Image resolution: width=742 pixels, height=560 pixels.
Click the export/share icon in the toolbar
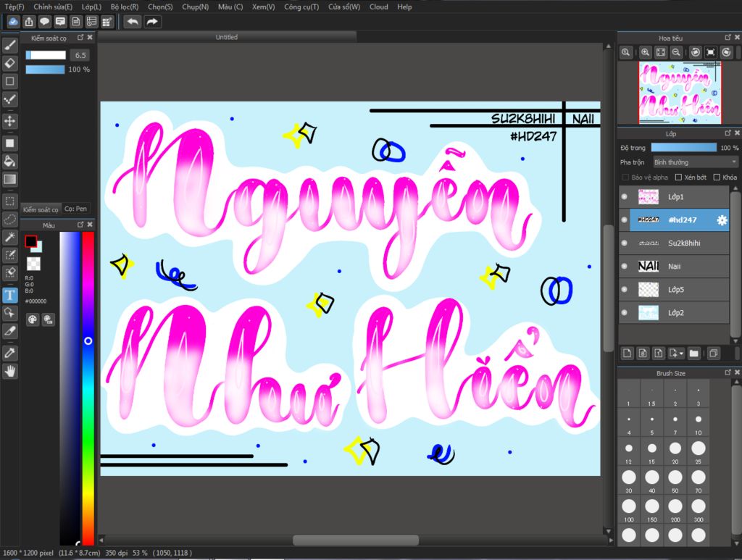tap(29, 22)
